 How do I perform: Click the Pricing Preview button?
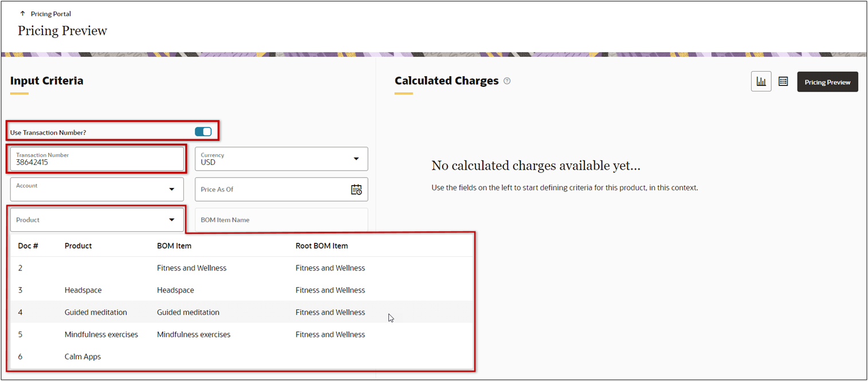tap(827, 81)
